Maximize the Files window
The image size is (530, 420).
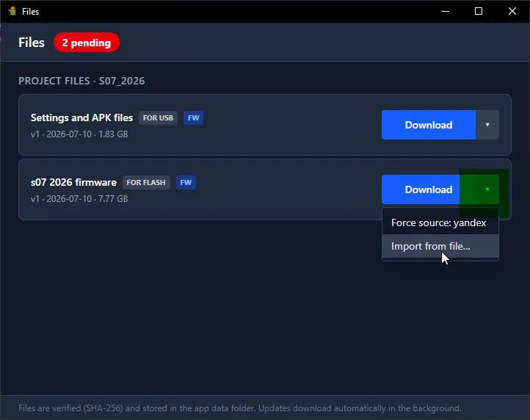479,11
